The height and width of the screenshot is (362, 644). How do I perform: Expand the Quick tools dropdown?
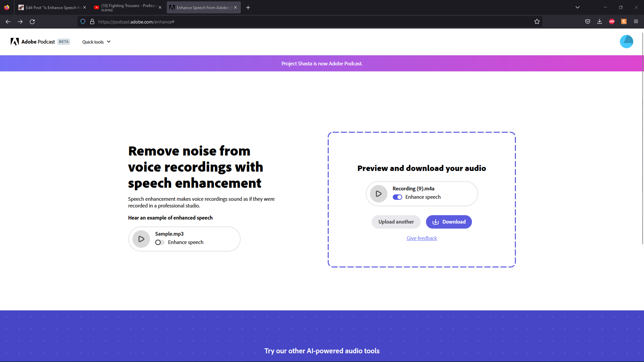(96, 42)
